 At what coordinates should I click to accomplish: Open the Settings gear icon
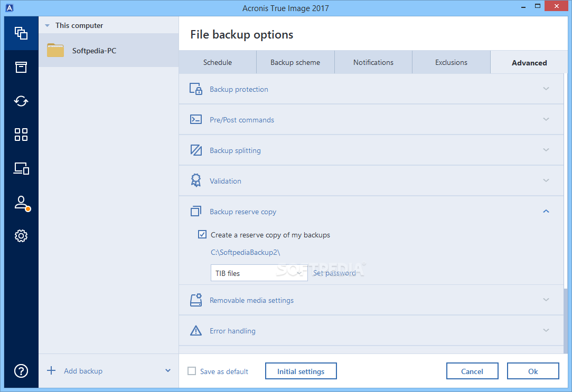21,236
